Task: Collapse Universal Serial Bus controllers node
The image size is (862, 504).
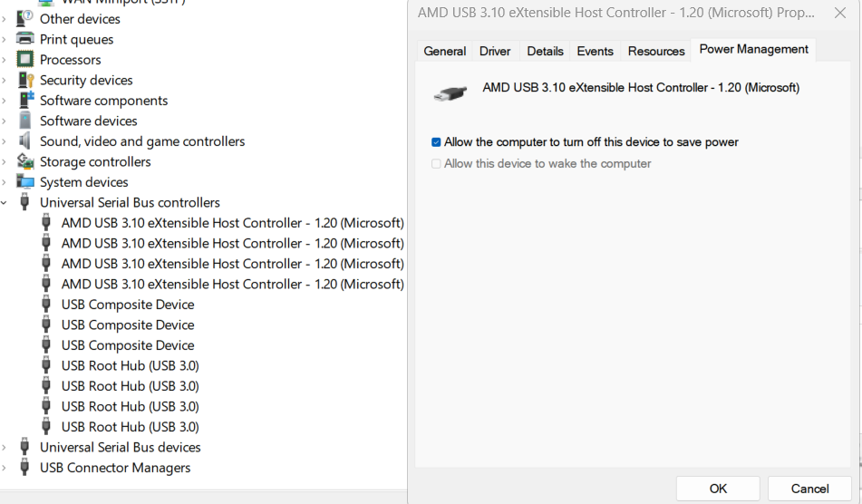Action: pyautogui.click(x=5, y=203)
